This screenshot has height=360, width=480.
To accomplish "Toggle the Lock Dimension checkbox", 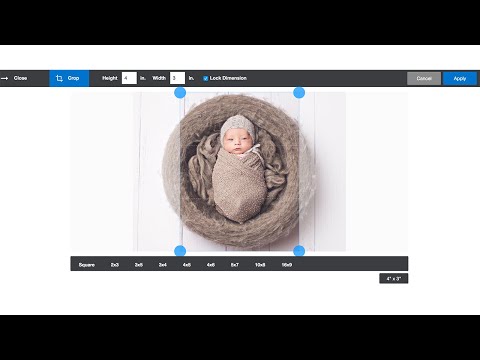I will (x=206, y=79).
